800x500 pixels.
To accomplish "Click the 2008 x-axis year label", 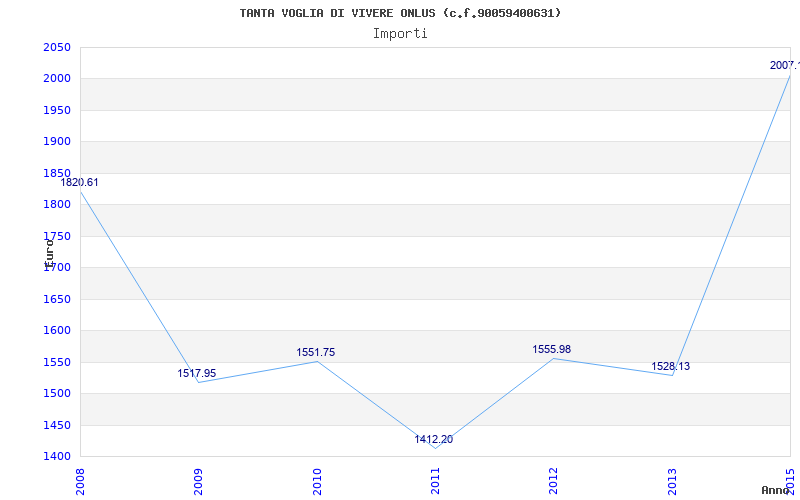I will (x=80, y=481).
